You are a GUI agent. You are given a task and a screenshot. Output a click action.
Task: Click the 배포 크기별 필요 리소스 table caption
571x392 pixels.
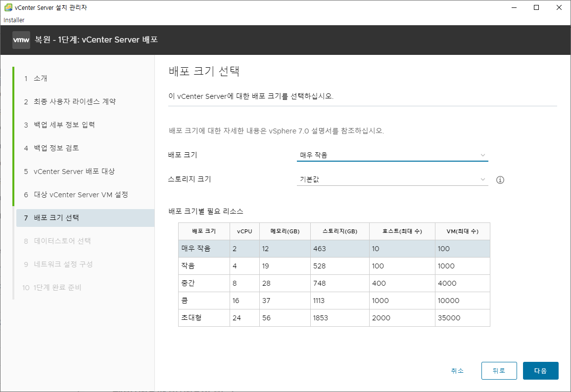pos(206,212)
